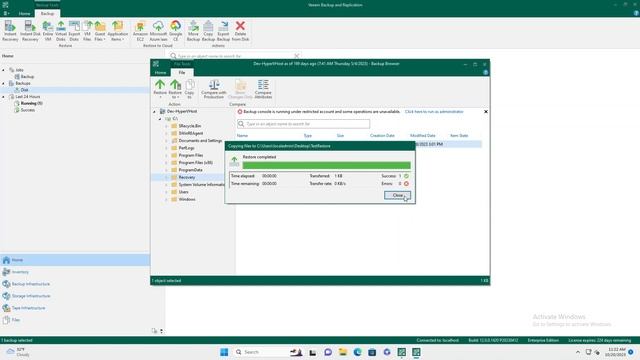The image size is (640, 360).
Task: Click the Export Backup icon
Action: [x=223, y=31]
